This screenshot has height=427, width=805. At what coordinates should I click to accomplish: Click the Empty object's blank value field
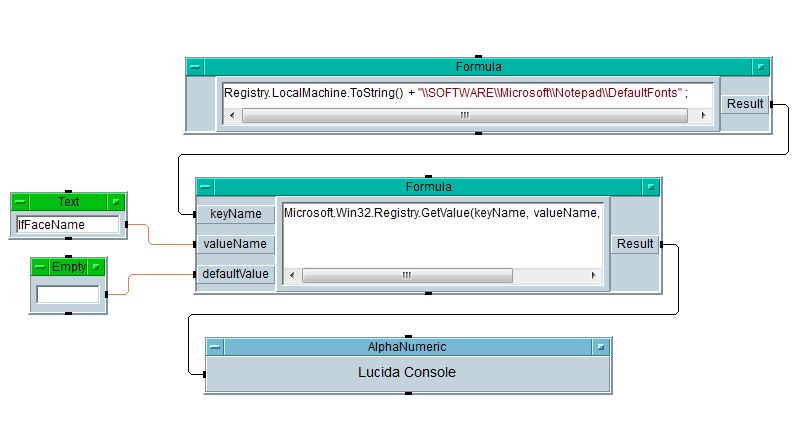(68, 295)
